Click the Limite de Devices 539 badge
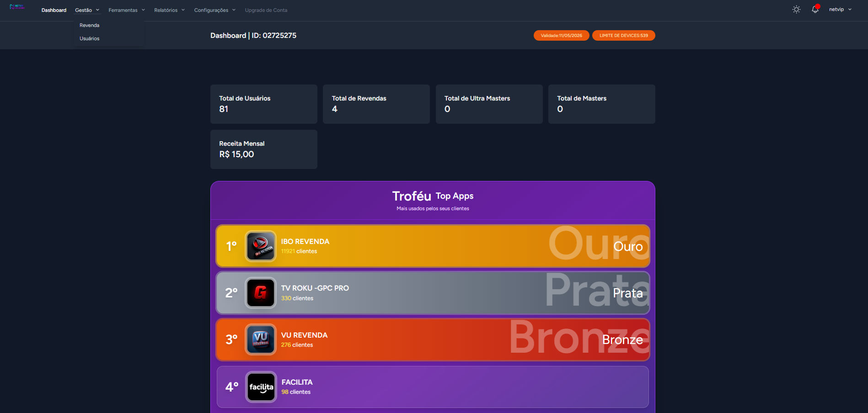This screenshot has width=868, height=413. [623, 36]
